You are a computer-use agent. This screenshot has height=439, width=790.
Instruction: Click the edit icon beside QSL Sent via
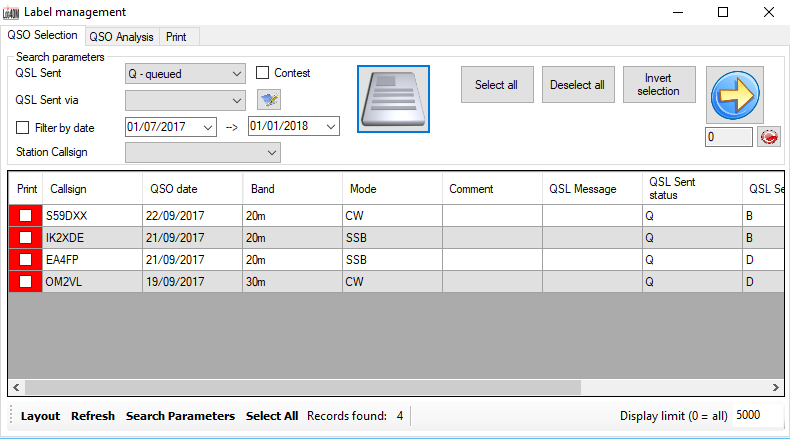coord(269,99)
